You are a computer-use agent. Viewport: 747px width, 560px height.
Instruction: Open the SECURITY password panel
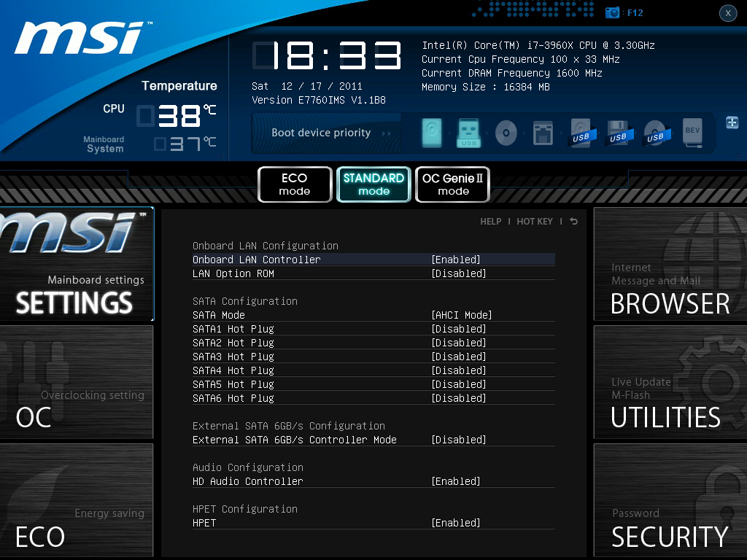(x=670, y=500)
